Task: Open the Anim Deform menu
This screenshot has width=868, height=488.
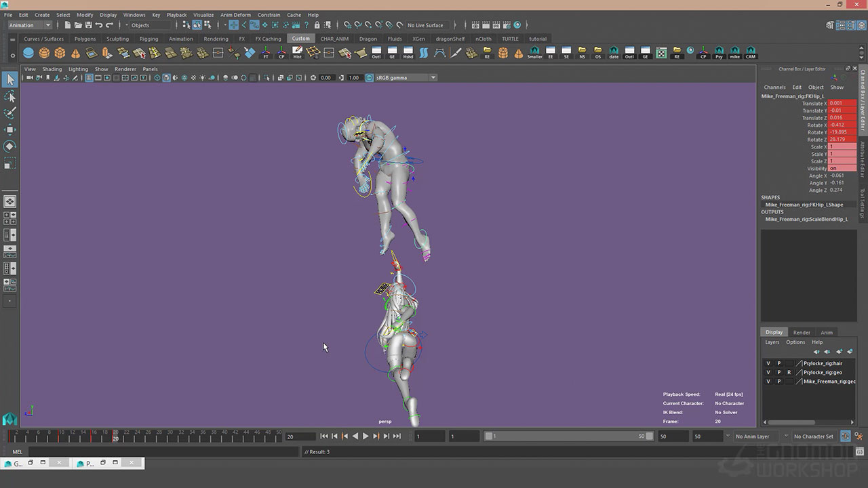Action: tap(235, 14)
